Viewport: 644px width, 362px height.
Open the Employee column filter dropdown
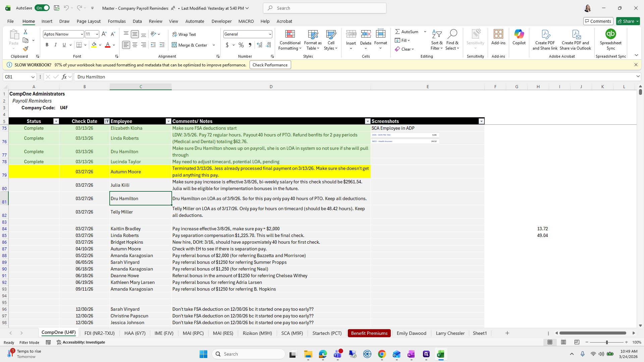pos(168,121)
